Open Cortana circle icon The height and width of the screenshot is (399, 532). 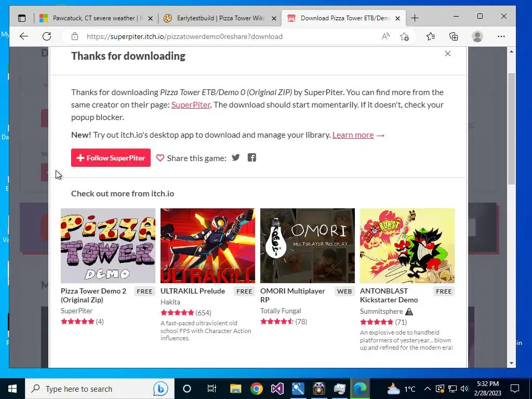pyautogui.click(x=187, y=389)
